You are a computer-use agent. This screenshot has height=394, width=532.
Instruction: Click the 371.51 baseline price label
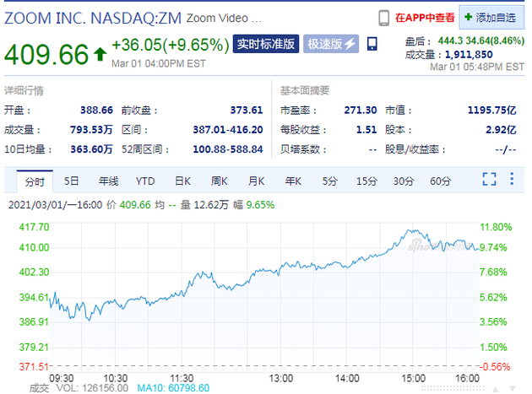(x=34, y=366)
